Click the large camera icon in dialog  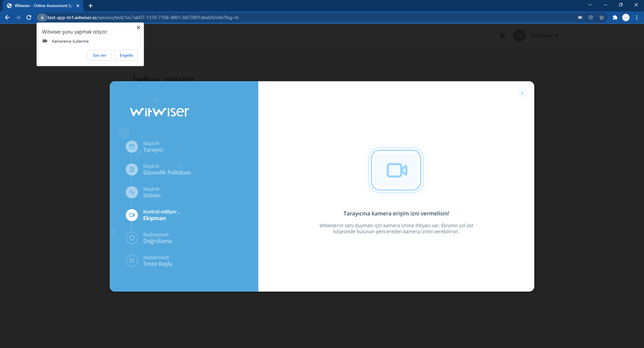(396, 170)
